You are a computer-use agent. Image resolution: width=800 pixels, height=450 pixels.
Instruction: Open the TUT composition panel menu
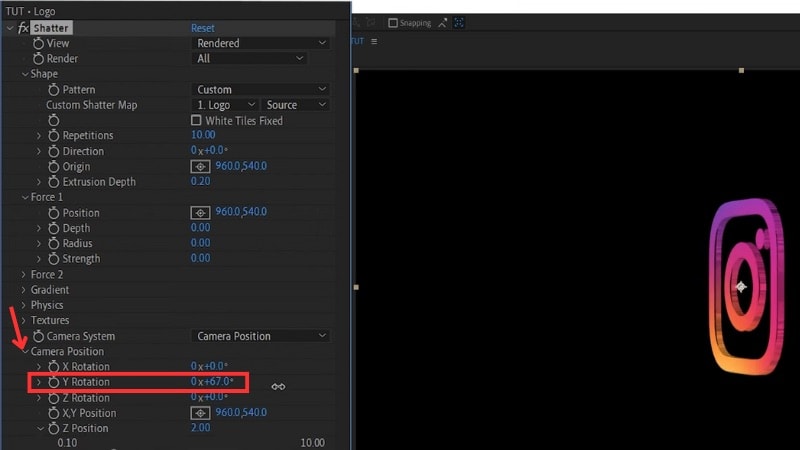(x=374, y=41)
